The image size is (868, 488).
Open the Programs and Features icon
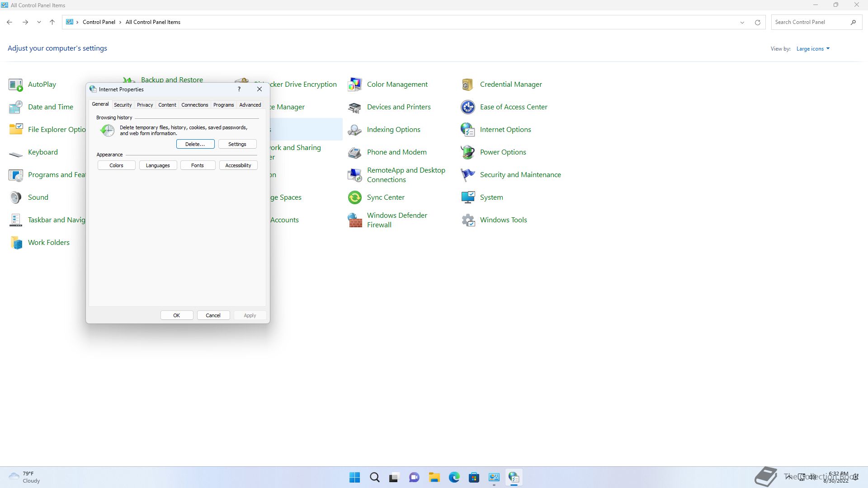(x=16, y=175)
